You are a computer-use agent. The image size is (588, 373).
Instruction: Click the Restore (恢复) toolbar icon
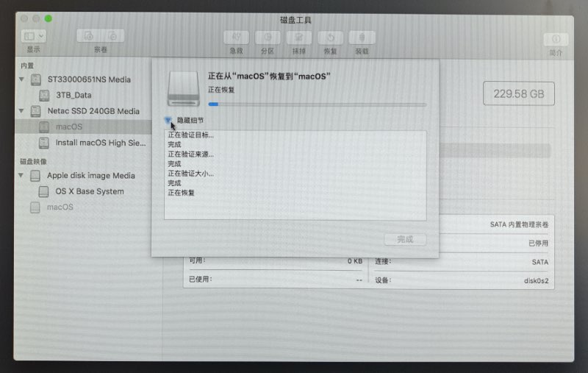[x=330, y=38]
